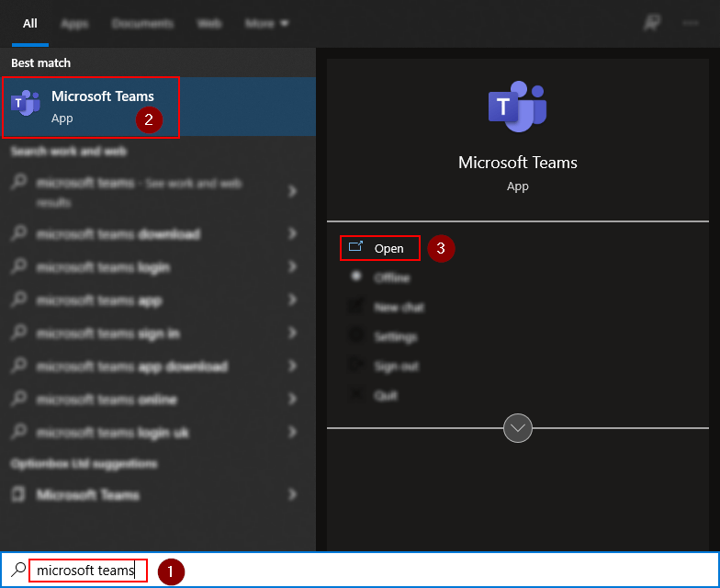Select Microsoft Teams App best match result
Screen dimensions: 720x588
pyautogui.click(x=158, y=107)
